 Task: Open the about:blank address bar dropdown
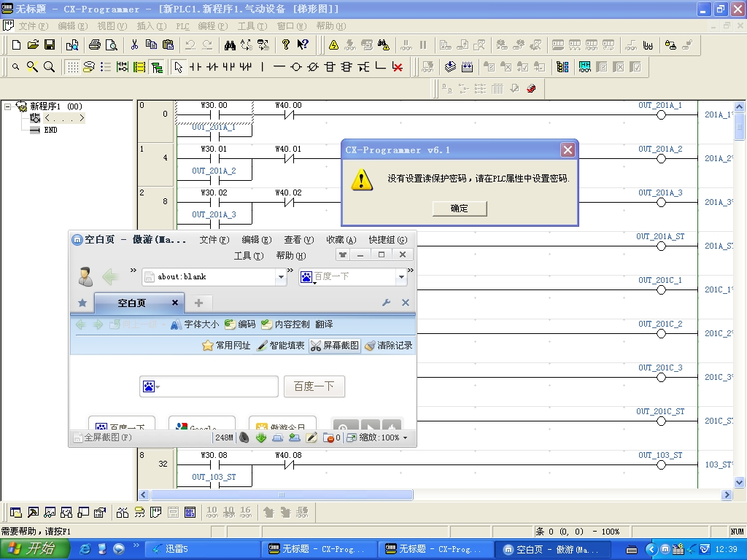pyautogui.click(x=282, y=277)
